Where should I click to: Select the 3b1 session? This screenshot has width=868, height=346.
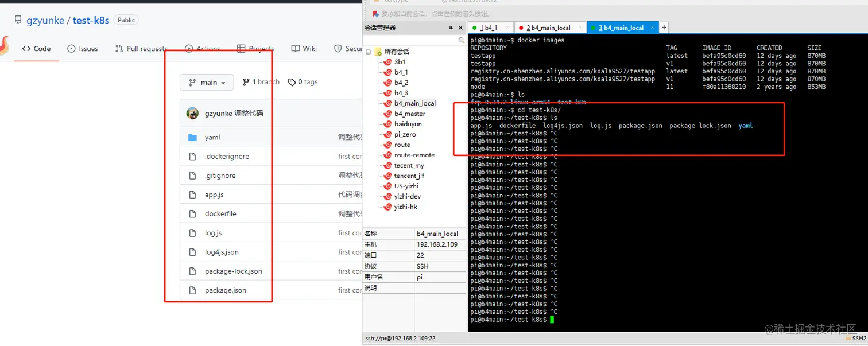[x=400, y=62]
